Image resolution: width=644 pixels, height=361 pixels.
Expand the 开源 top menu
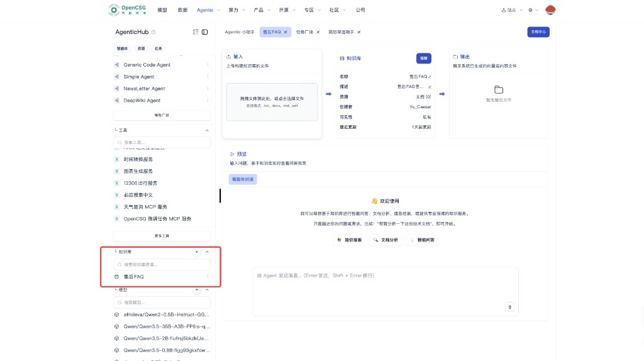287,10
